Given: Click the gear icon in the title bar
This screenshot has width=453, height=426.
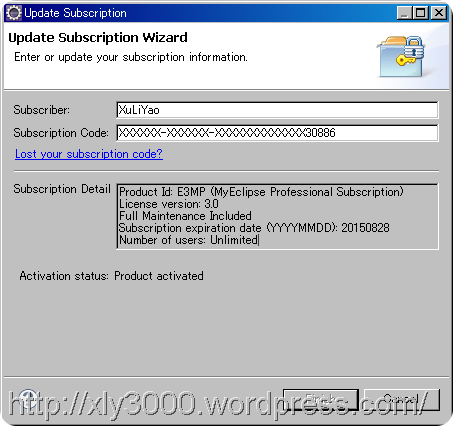Looking at the screenshot, I should (x=14, y=13).
